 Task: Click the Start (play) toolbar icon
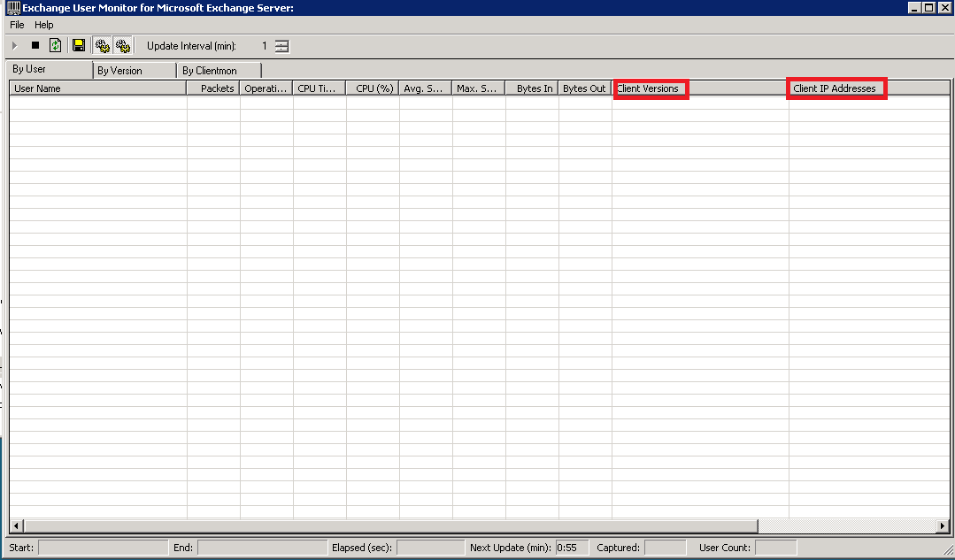pyautogui.click(x=15, y=45)
